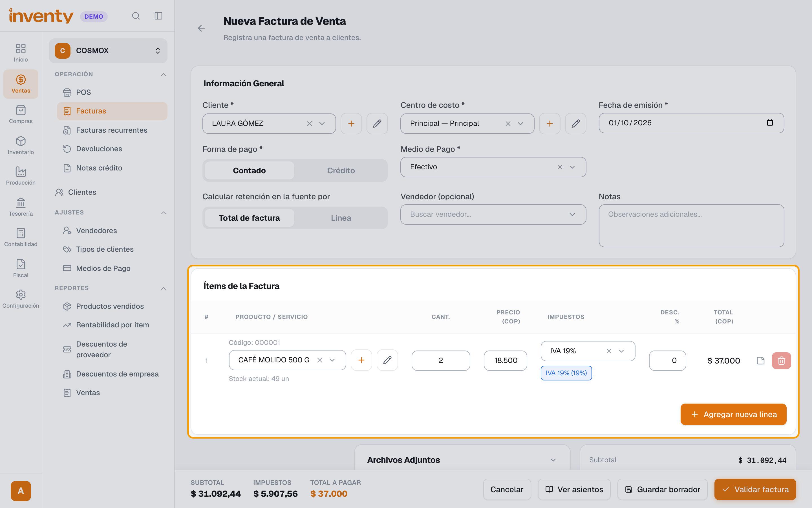Open the COSMOX company switcher
The width and height of the screenshot is (812, 508).
(x=108, y=51)
